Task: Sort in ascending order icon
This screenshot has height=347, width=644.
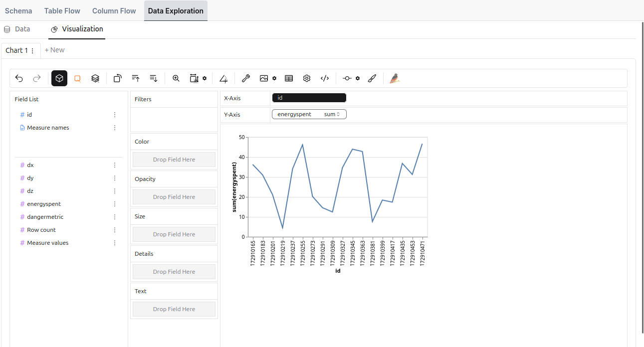Action: pyautogui.click(x=136, y=78)
